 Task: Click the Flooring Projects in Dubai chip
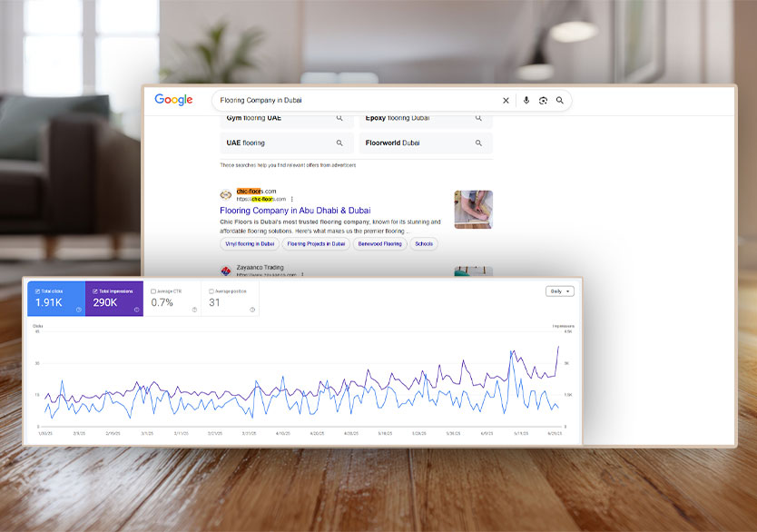(x=317, y=243)
